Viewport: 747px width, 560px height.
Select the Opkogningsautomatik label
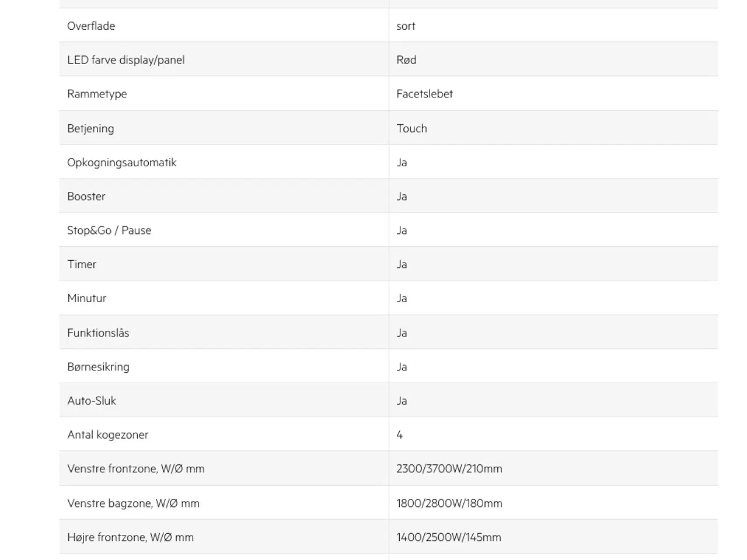click(121, 162)
